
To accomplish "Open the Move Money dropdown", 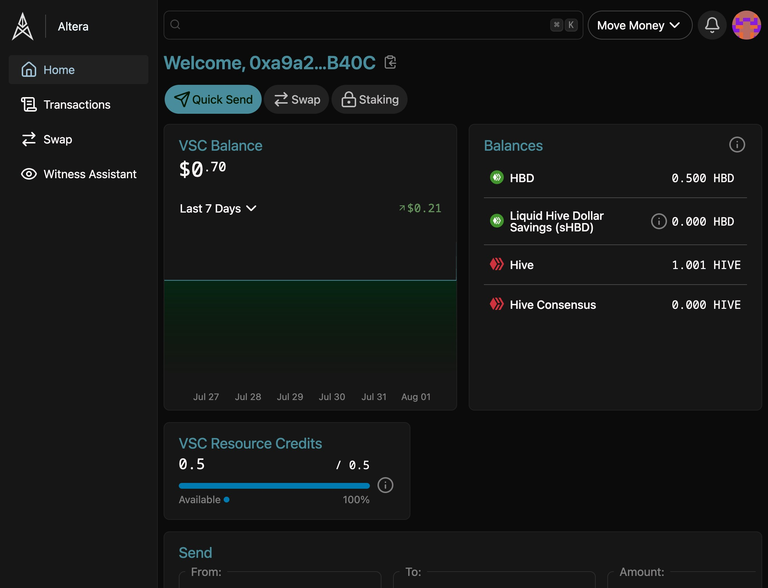I will 640,25.
